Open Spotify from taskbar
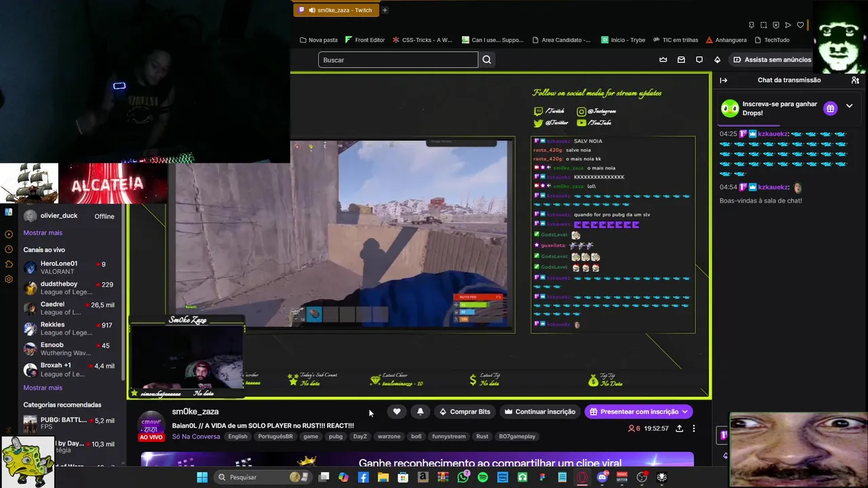This screenshot has width=868, height=488. [x=483, y=477]
